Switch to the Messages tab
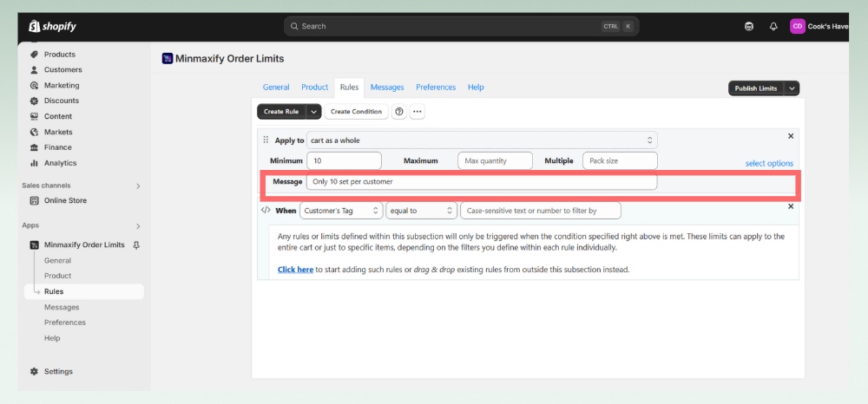The height and width of the screenshot is (404, 868). click(x=387, y=88)
